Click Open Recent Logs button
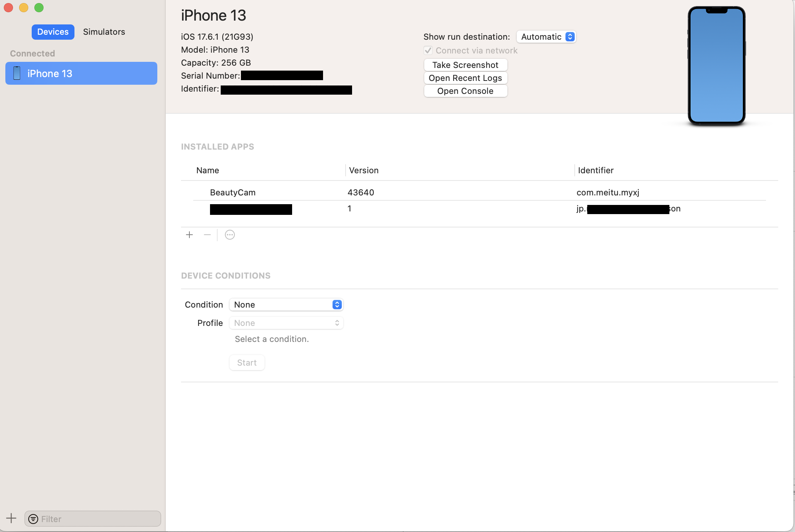 click(x=465, y=78)
